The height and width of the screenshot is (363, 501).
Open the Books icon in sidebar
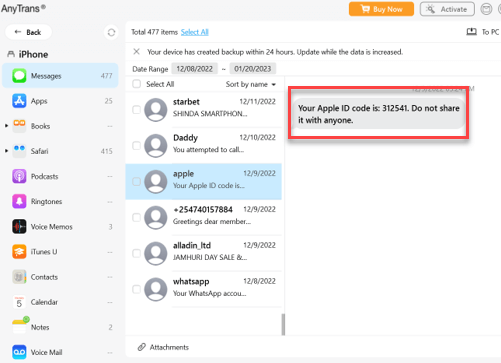[19, 126]
